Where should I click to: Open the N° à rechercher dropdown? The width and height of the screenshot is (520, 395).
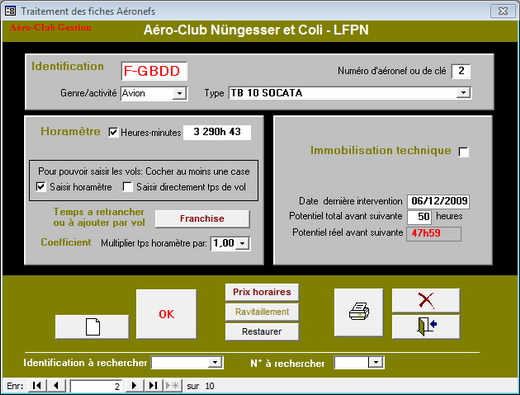(x=376, y=362)
